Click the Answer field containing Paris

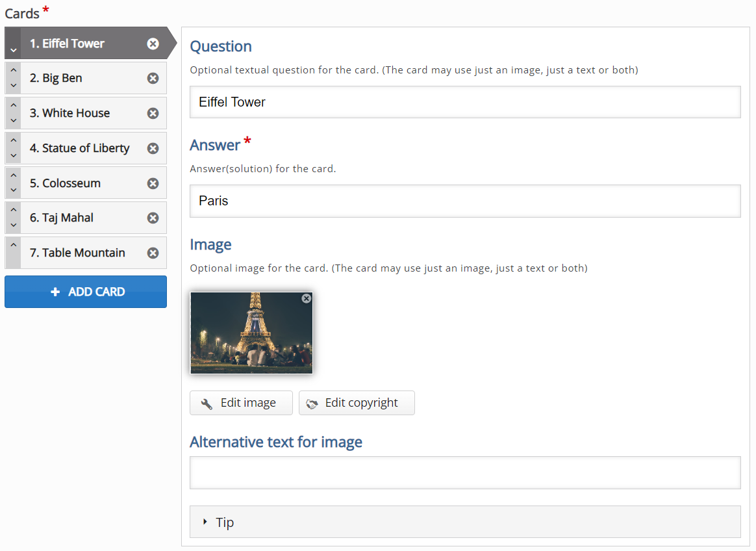tap(465, 201)
